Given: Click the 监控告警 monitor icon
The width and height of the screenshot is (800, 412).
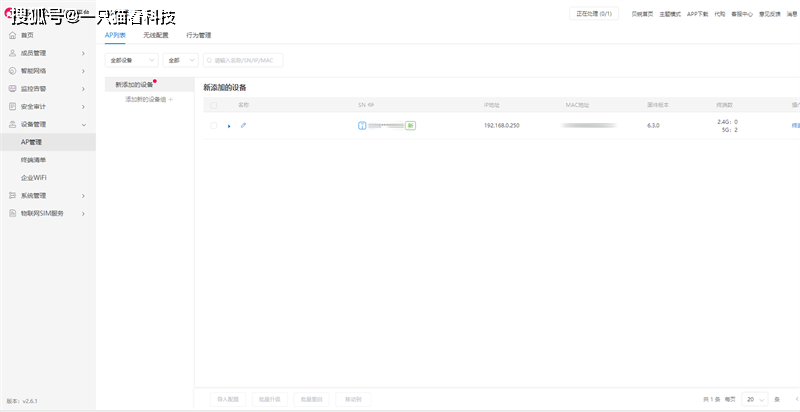Looking at the screenshot, I should pyautogui.click(x=12, y=89).
